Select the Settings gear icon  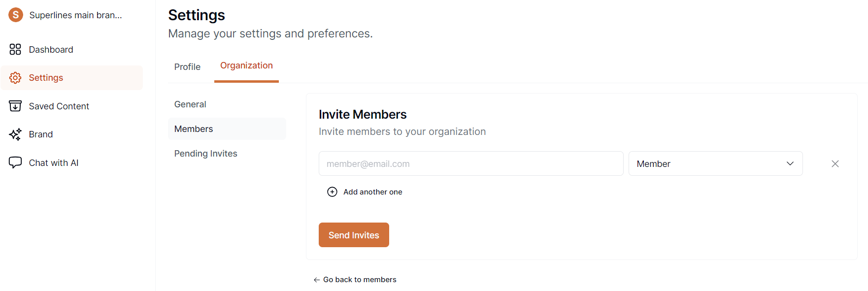(15, 77)
